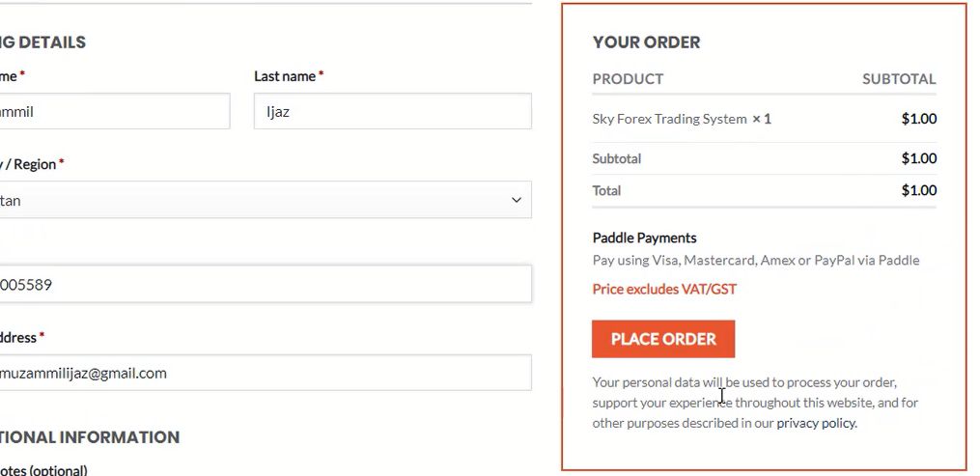This screenshot has height=476, width=980.
Task: Click the email address input field
Action: pos(266,373)
